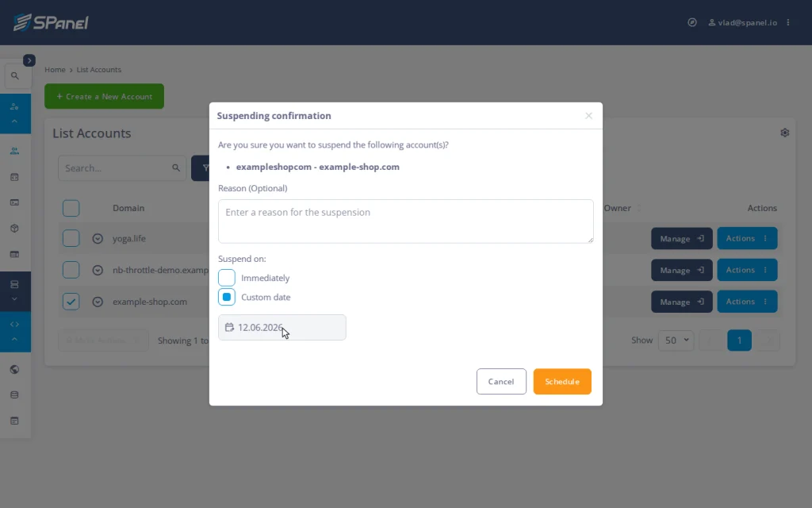
Task: Click the List Accounts breadcrumb
Action: [99, 70]
